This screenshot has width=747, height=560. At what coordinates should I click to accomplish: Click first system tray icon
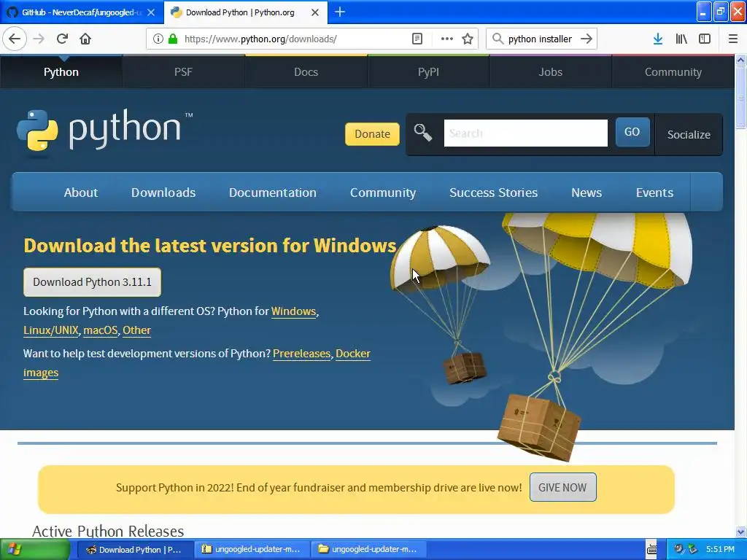point(678,549)
